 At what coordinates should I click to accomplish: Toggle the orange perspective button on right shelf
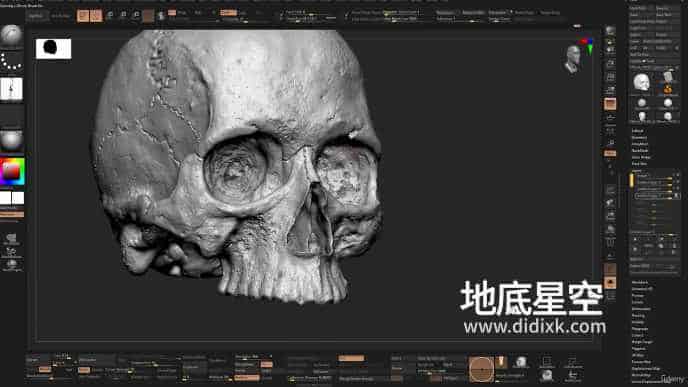(610, 104)
